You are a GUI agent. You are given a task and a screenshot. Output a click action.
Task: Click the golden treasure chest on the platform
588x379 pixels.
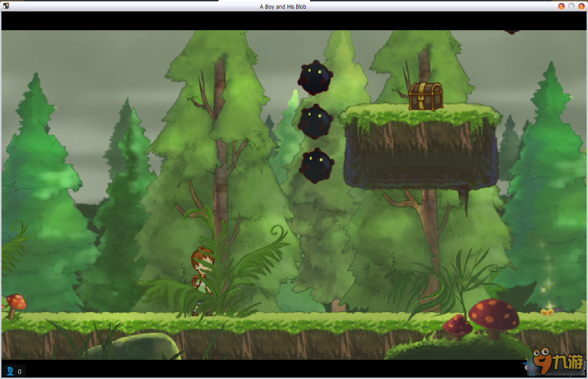coord(426,96)
